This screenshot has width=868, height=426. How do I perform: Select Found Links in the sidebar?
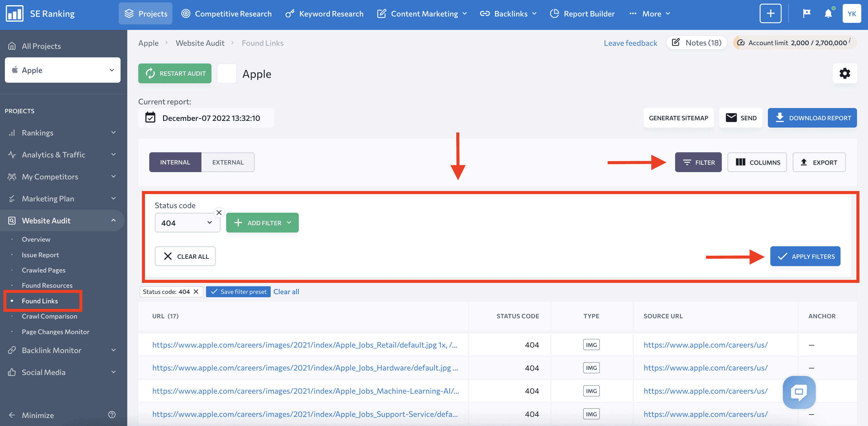[40, 301]
